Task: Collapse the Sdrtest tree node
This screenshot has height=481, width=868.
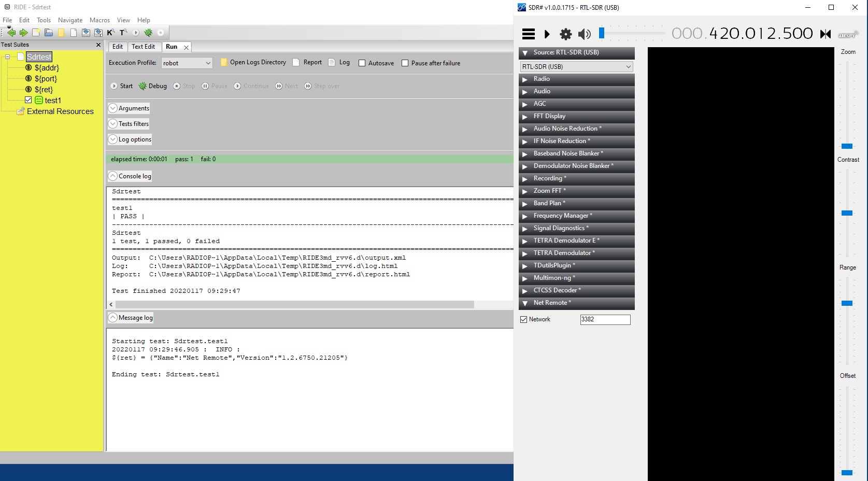Action: coord(8,57)
